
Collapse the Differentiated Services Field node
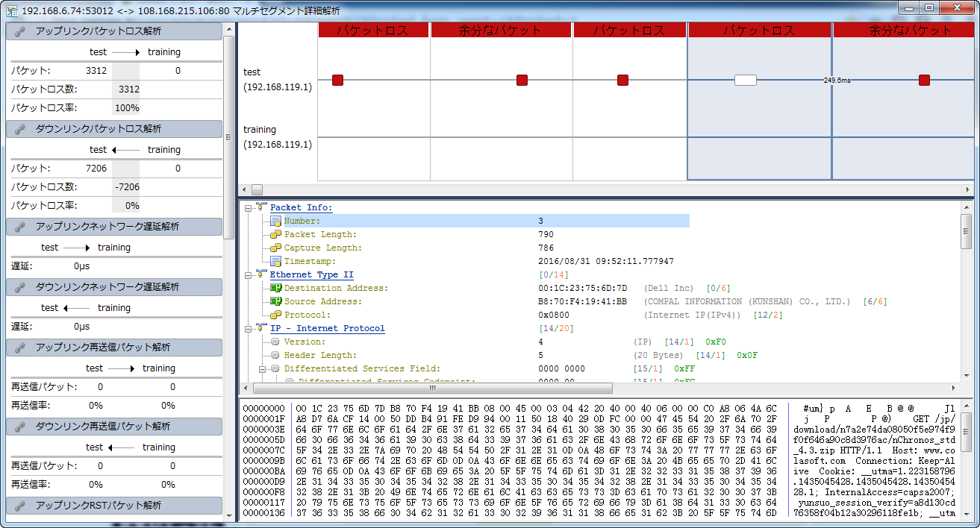click(263, 369)
